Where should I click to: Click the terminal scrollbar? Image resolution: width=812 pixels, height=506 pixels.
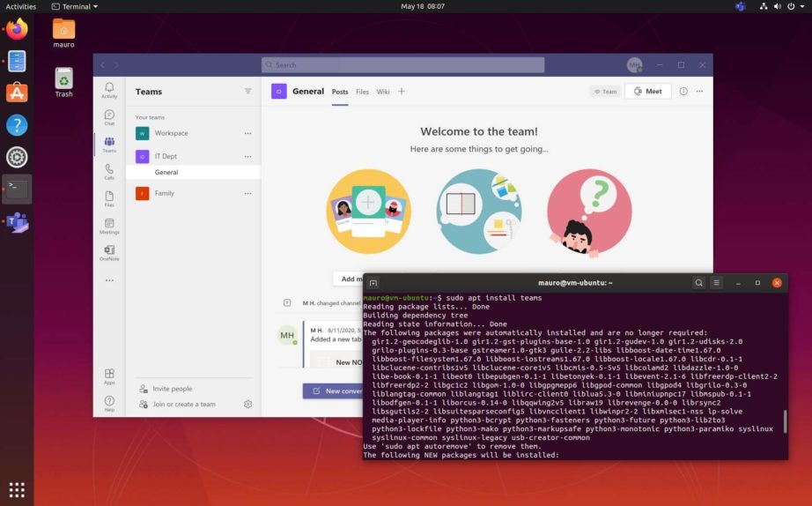785,421
